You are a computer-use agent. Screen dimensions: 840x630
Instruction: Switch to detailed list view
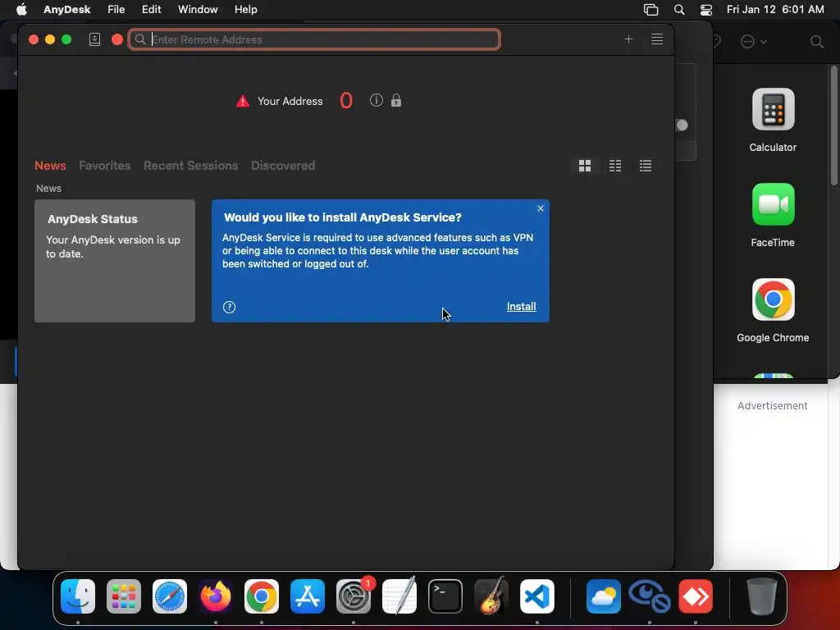[645, 166]
